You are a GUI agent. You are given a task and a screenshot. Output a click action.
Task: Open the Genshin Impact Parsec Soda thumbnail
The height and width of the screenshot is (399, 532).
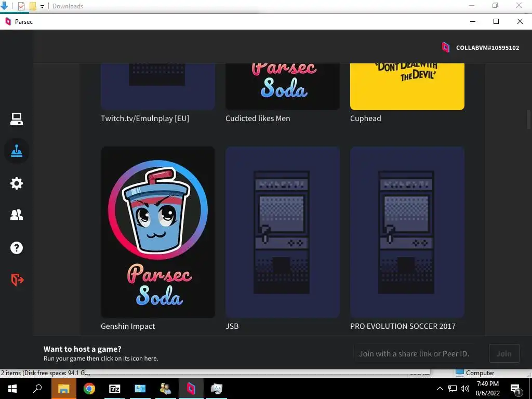158,232
